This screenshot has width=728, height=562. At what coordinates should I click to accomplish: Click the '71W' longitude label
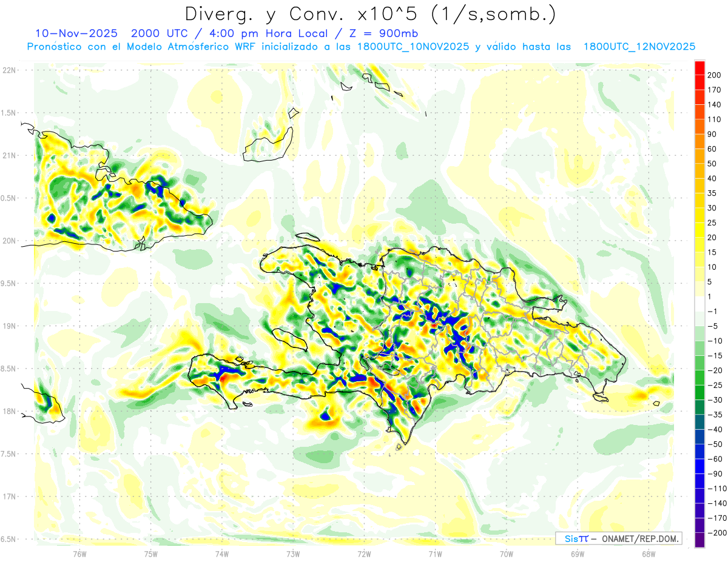[435, 554]
